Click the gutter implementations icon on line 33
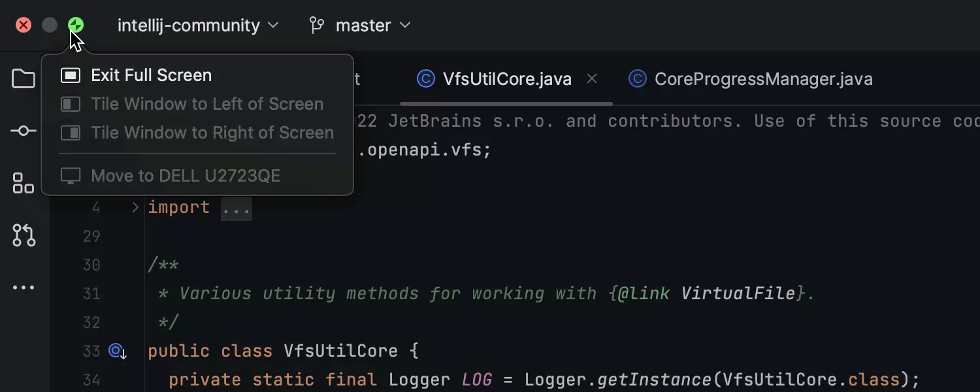The height and width of the screenshot is (392, 980). pos(118,351)
